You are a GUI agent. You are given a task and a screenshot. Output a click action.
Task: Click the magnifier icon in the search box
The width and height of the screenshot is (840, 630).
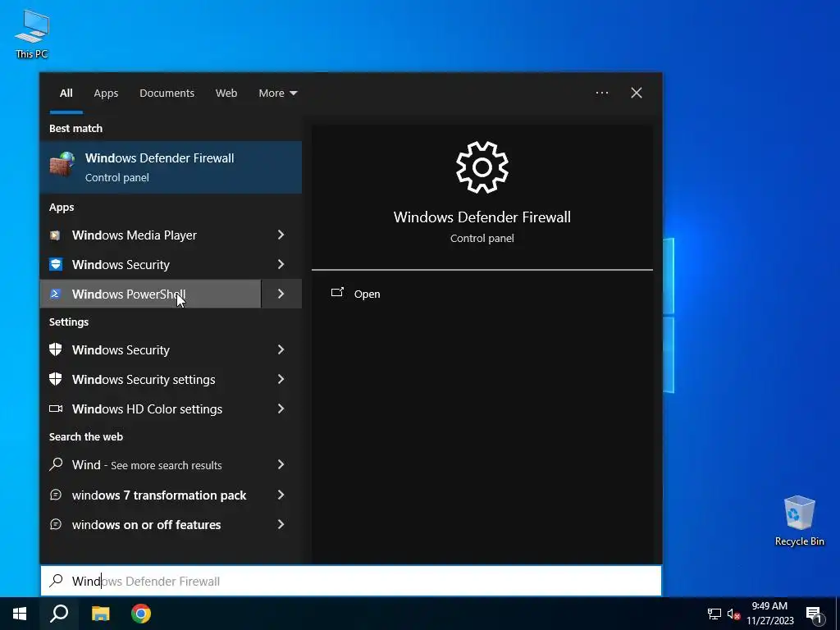pyautogui.click(x=57, y=581)
